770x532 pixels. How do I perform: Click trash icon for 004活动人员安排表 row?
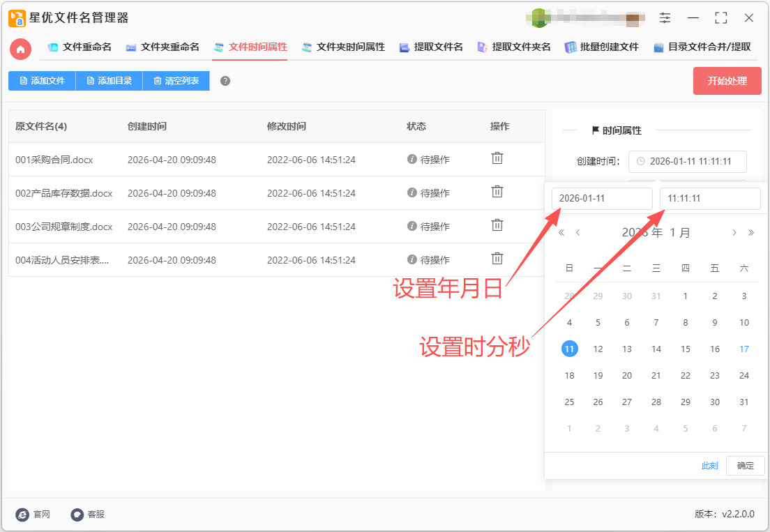[x=497, y=259]
